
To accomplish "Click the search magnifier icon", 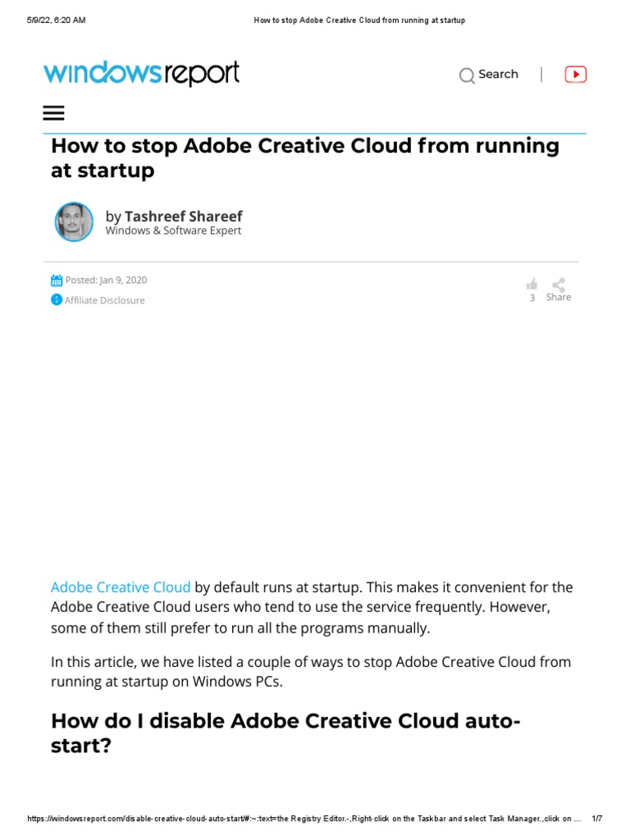I will tap(467, 75).
